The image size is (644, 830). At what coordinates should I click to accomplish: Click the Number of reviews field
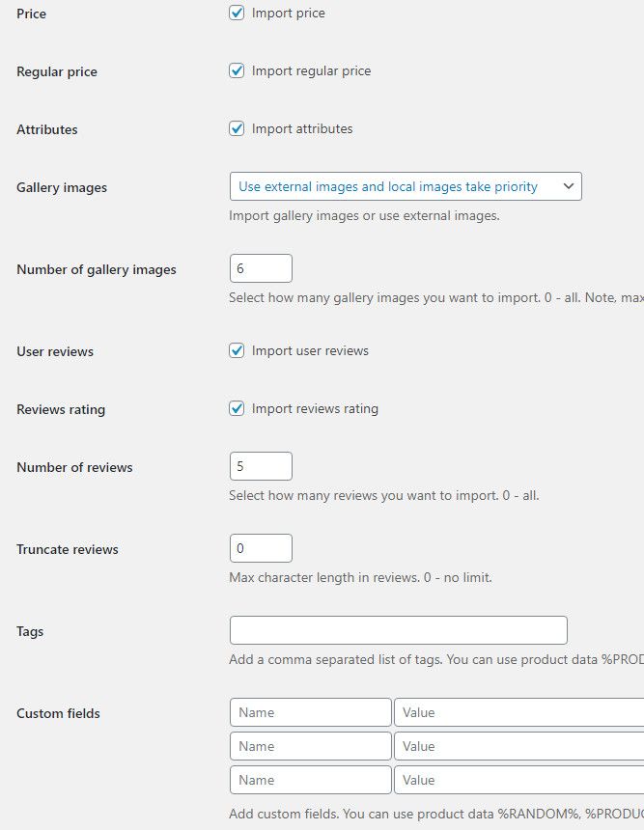(261, 466)
